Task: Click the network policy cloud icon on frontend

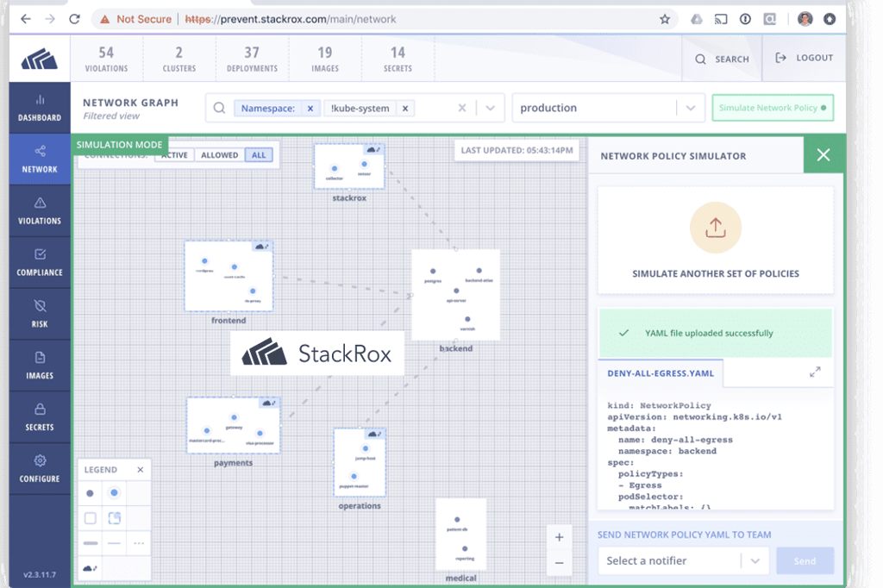Action: [262, 247]
